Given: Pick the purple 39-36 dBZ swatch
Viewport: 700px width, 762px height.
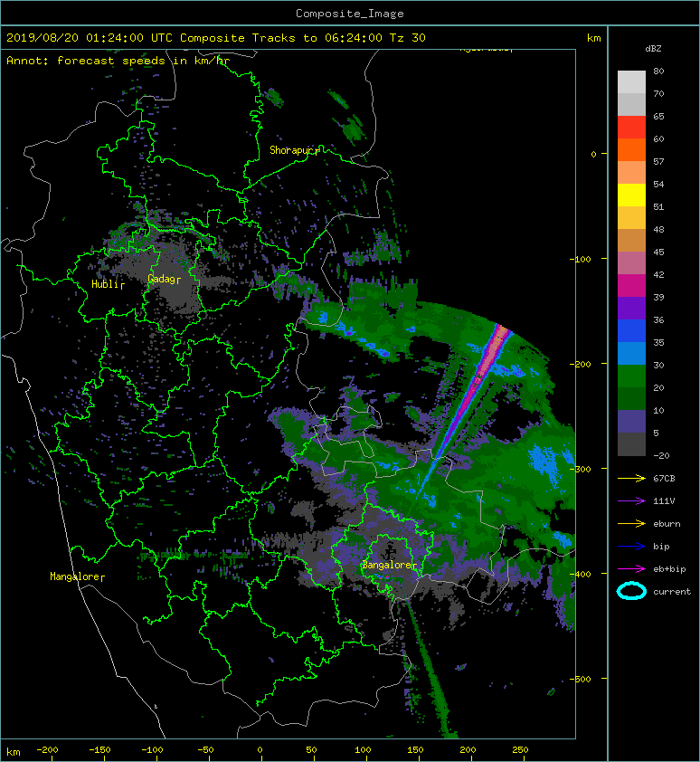Looking at the screenshot, I should point(631,308).
